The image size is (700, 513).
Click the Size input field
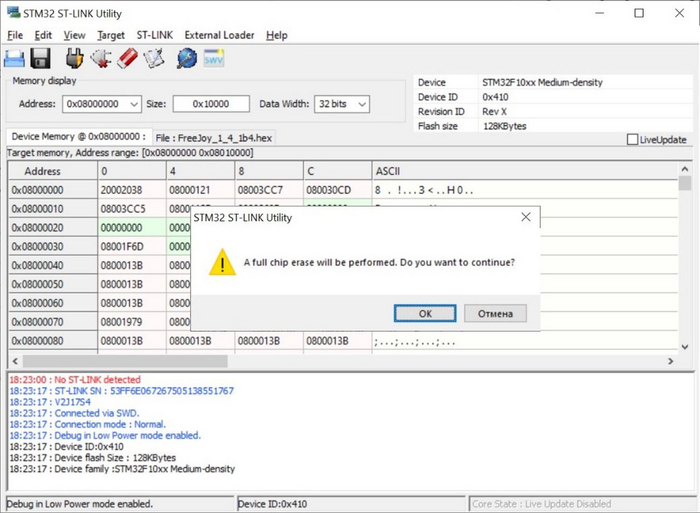pyautogui.click(x=211, y=104)
